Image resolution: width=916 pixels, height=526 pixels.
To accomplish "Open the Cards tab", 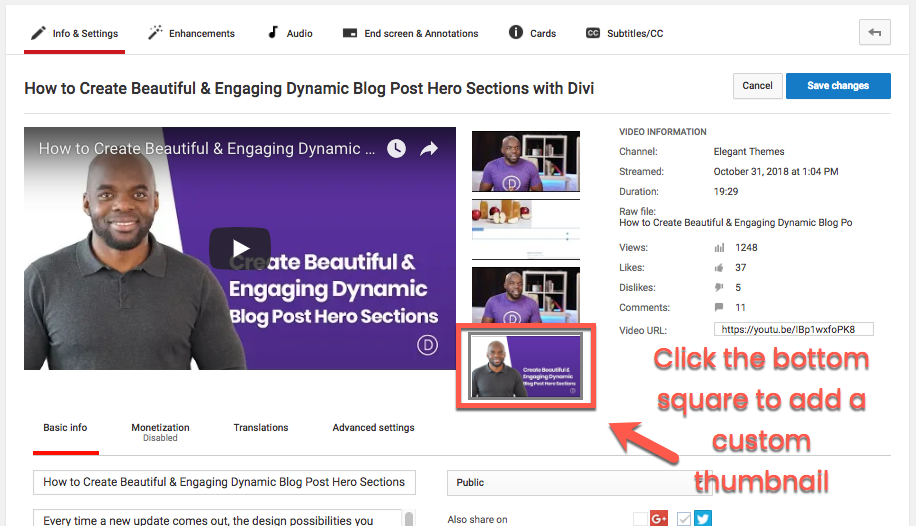I will 532,33.
